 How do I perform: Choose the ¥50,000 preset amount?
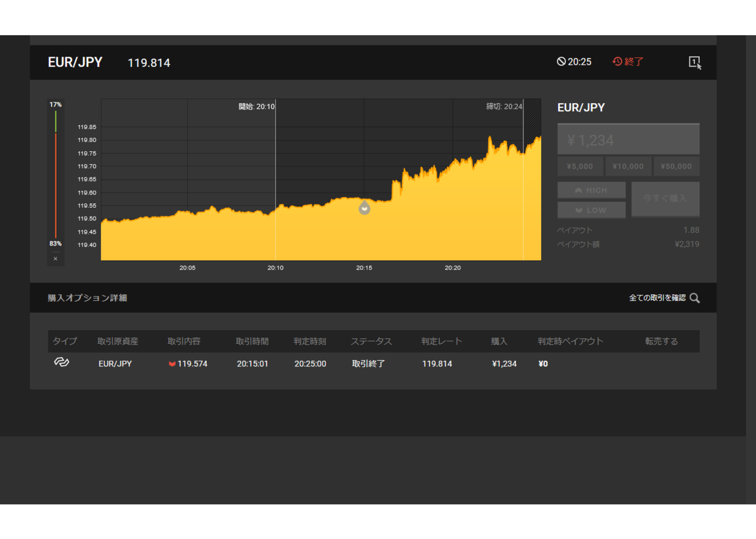(677, 167)
